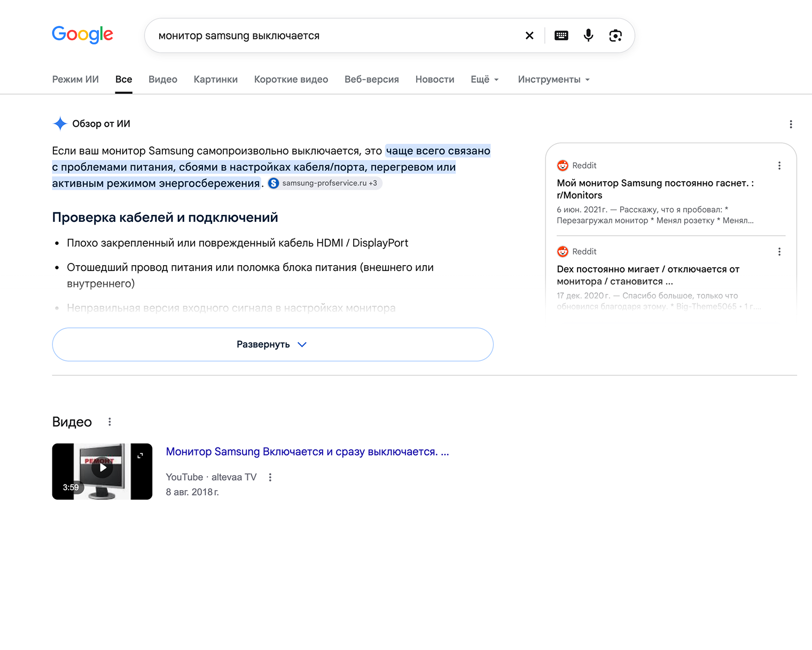Clear the search query with X

(x=529, y=36)
